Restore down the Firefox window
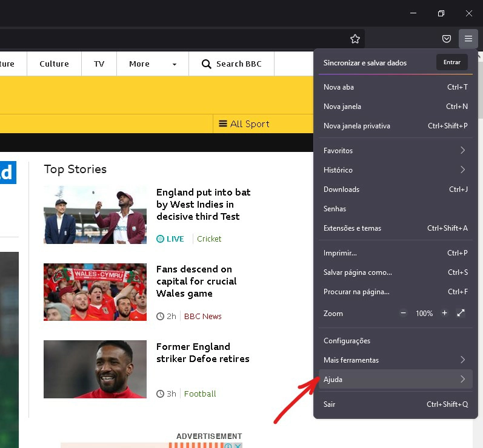Screen dimensions: 483x448 tap(441, 13)
